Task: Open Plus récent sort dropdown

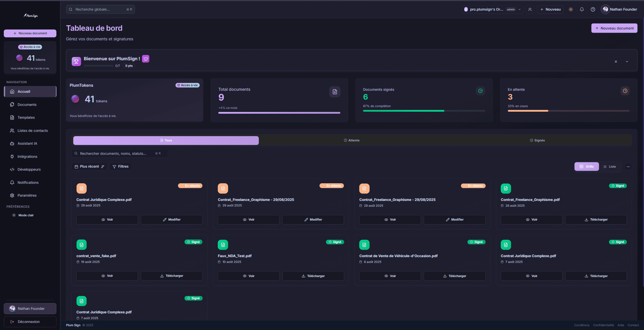Action: (89, 167)
